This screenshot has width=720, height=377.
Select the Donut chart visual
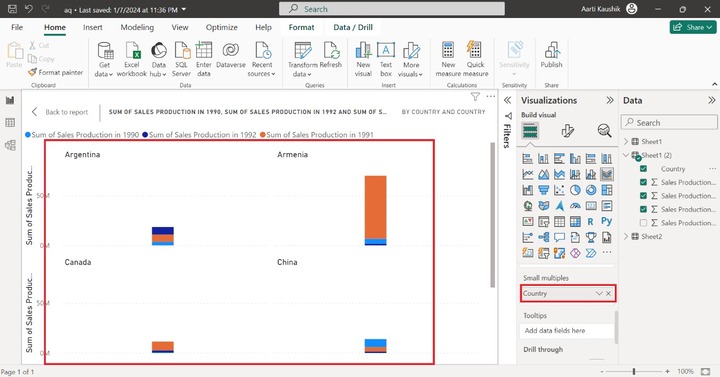591,190
